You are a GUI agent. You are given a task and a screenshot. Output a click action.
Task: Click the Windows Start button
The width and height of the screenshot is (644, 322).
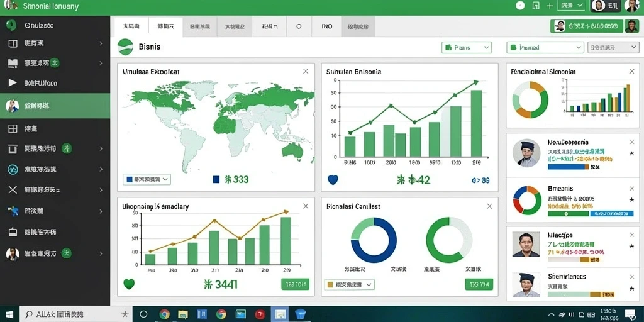9,314
